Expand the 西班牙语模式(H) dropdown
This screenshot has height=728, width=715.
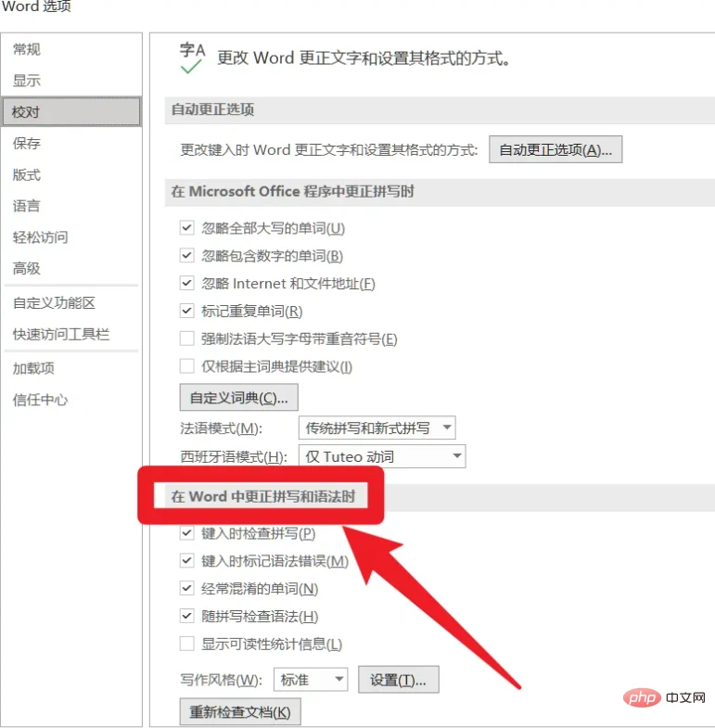coord(382,456)
